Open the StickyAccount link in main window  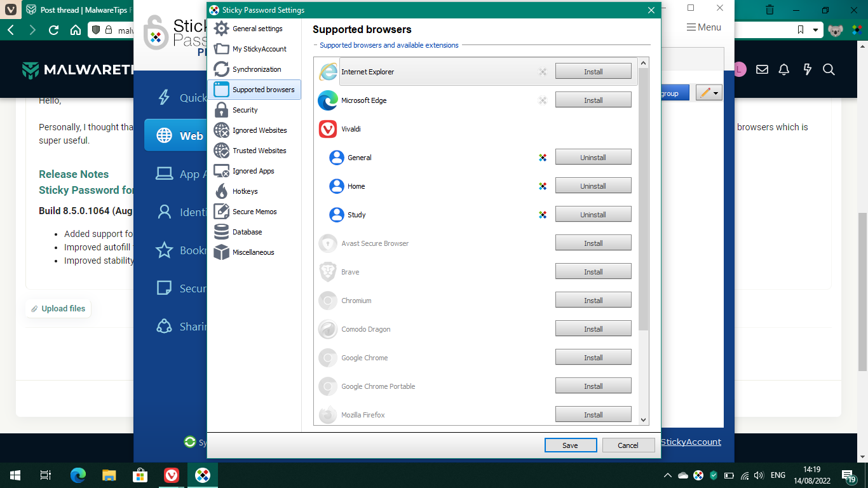[691, 442]
